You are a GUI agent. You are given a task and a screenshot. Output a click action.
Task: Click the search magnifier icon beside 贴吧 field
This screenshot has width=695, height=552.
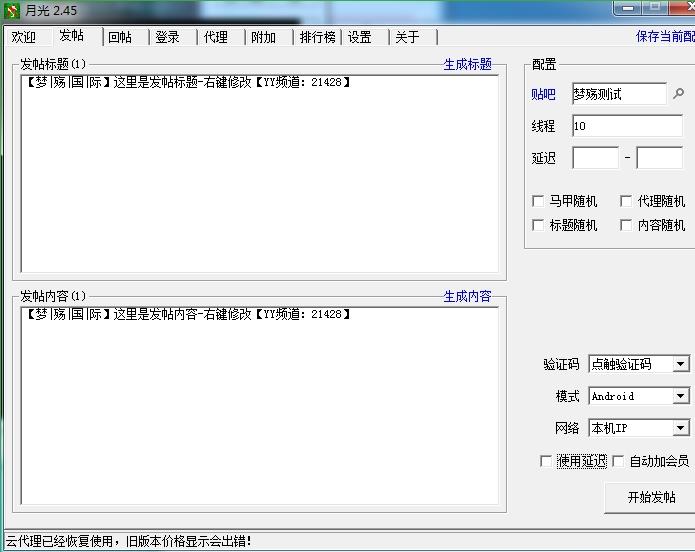[x=679, y=94]
